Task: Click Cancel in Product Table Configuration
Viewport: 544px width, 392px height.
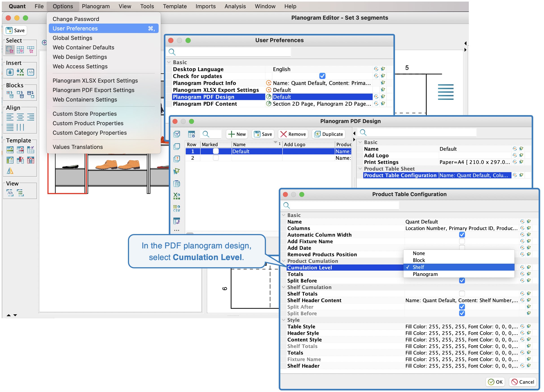Action: [x=523, y=382]
